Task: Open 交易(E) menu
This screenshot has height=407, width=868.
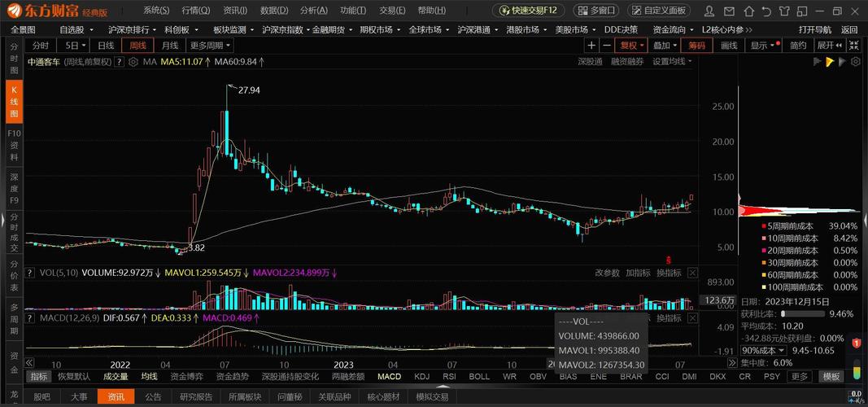Action: (x=392, y=10)
